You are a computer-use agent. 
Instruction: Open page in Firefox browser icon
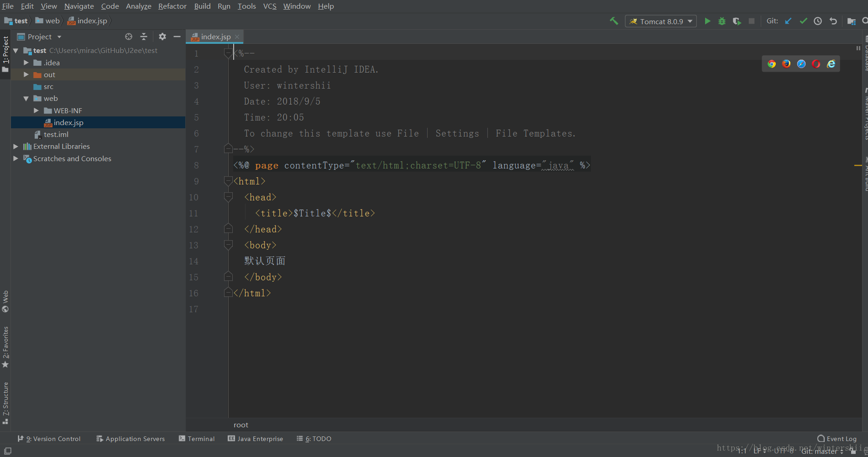(x=786, y=64)
